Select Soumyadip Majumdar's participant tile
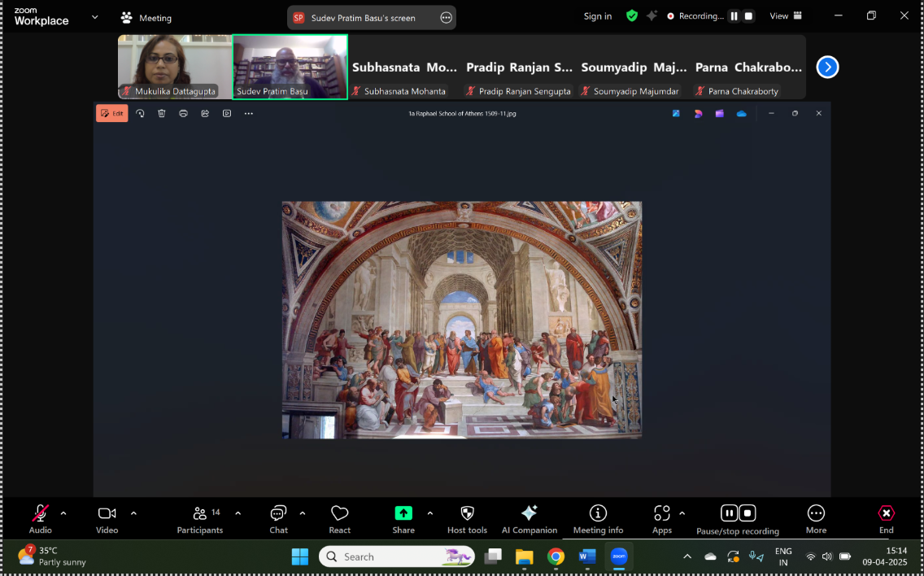This screenshot has height=576, width=924. [x=634, y=67]
